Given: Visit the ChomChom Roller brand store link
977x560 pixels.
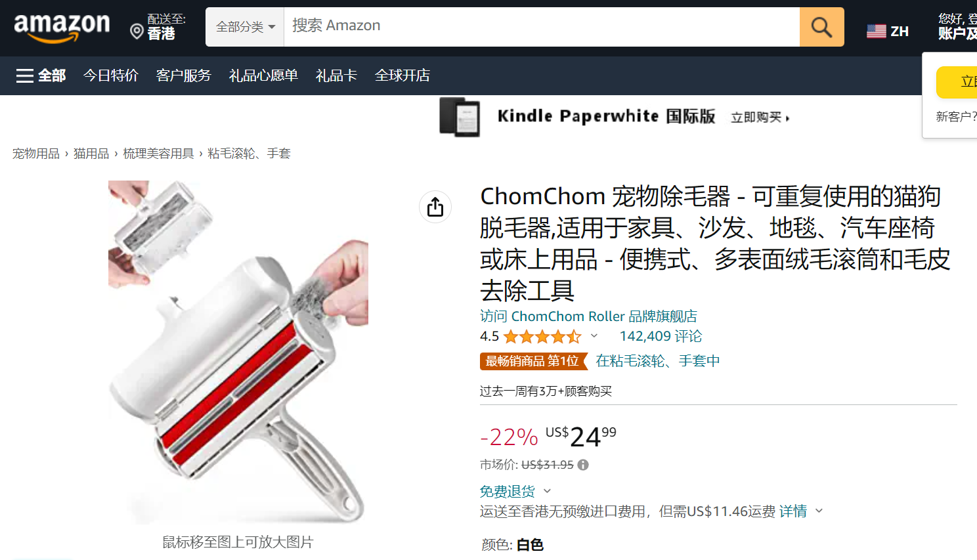Looking at the screenshot, I should (x=588, y=316).
